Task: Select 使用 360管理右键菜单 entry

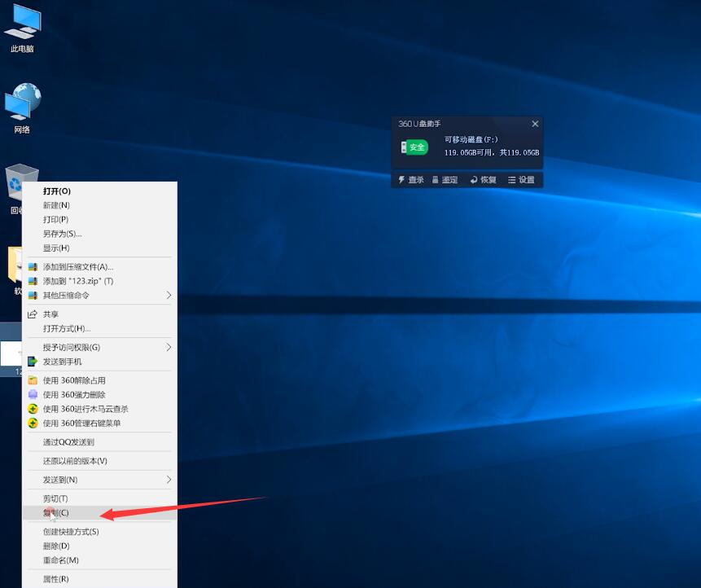Action: (99, 423)
